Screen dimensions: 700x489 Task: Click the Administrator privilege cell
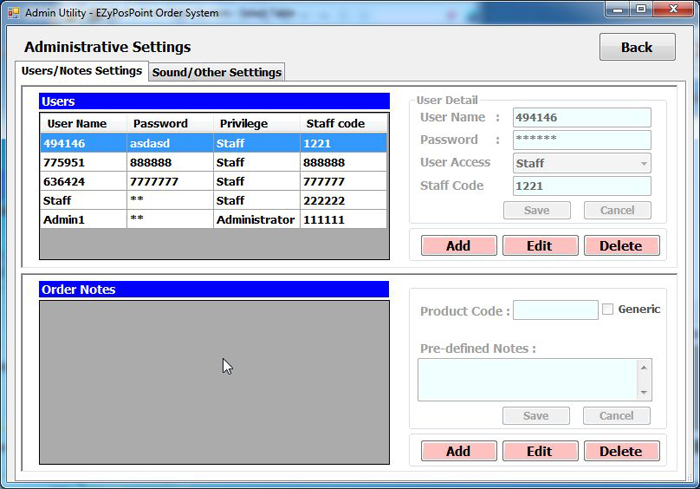pos(256,220)
